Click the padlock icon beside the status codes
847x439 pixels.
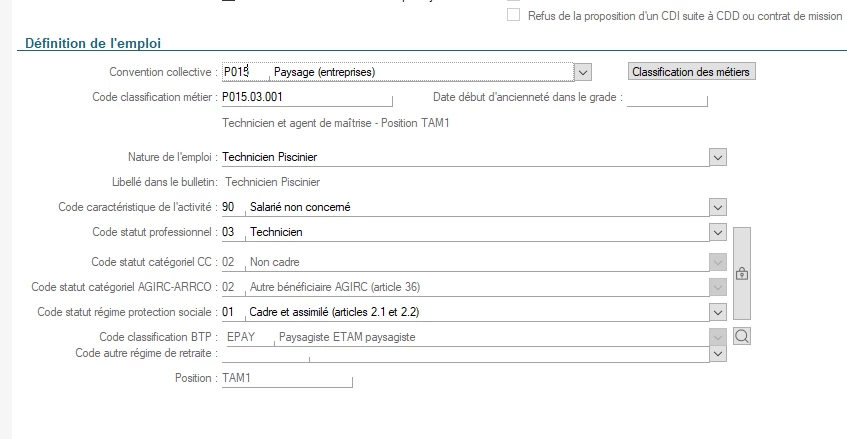click(x=741, y=272)
